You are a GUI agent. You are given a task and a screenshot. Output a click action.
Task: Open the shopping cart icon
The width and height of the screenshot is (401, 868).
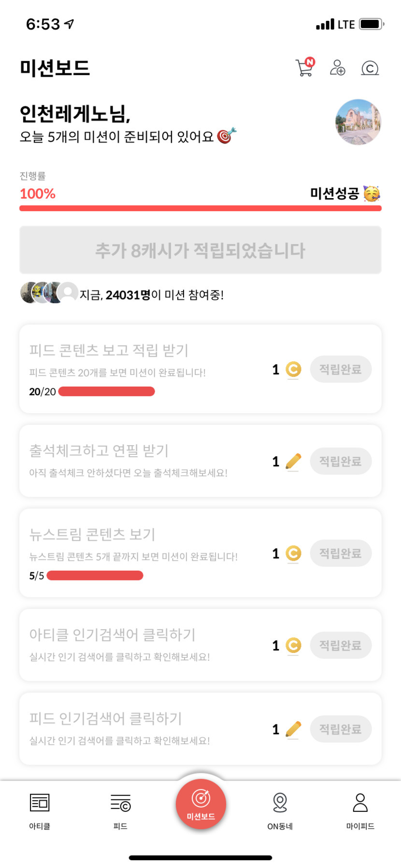[304, 68]
